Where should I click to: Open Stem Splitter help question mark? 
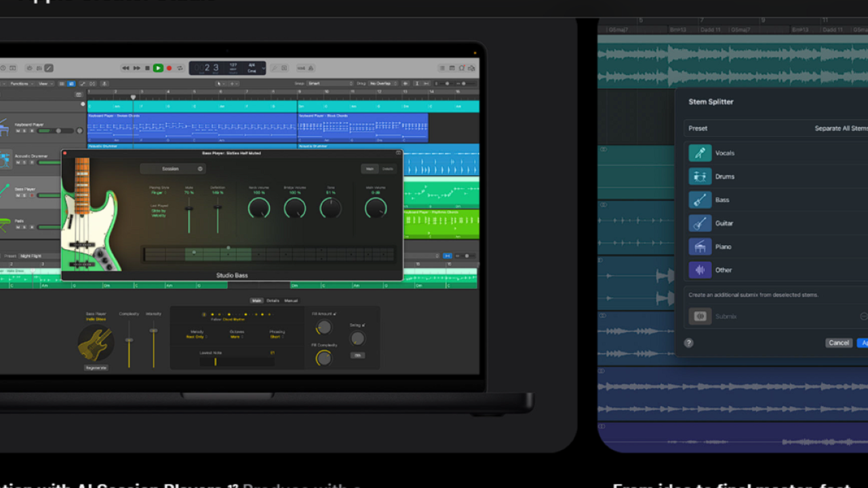click(x=688, y=343)
